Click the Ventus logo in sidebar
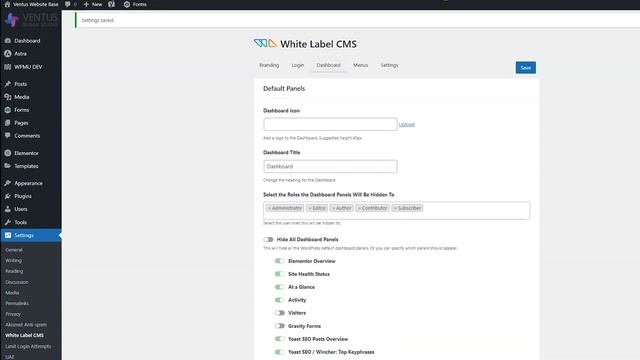640x360 pixels. 31,20
